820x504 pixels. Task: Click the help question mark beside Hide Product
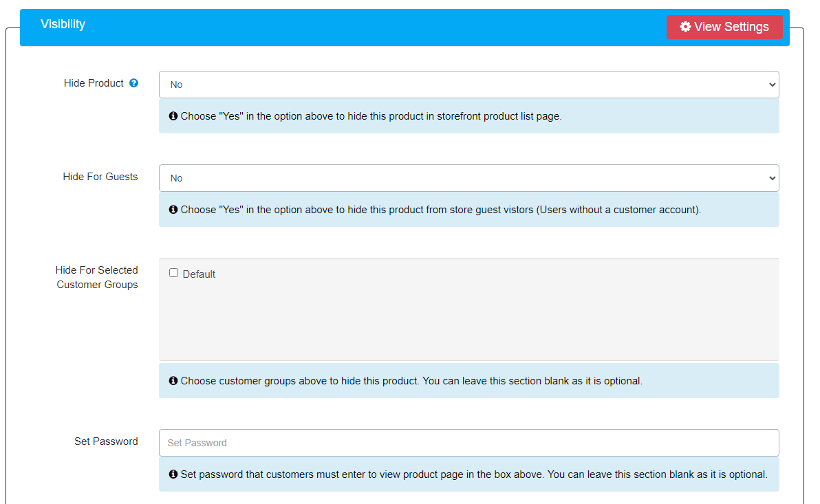[134, 83]
